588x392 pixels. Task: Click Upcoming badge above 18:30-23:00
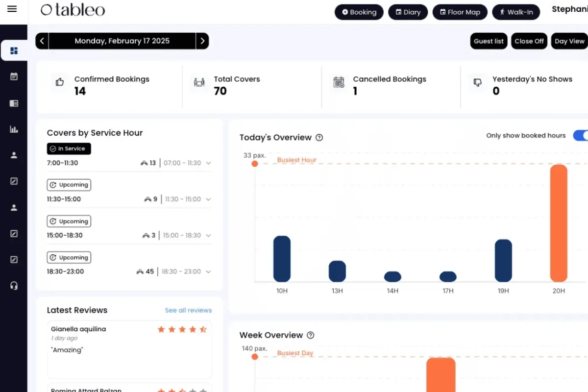(69, 258)
